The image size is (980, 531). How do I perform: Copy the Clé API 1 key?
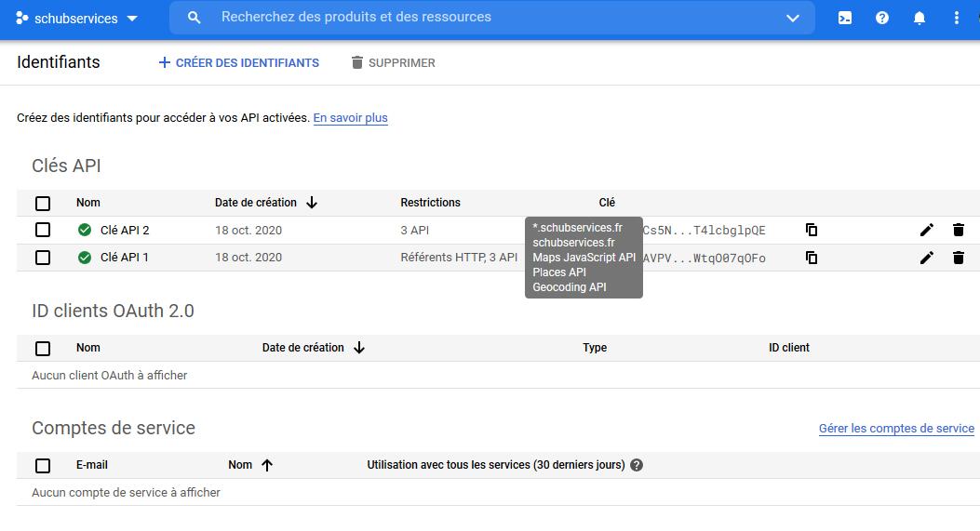(x=812, y=258)
